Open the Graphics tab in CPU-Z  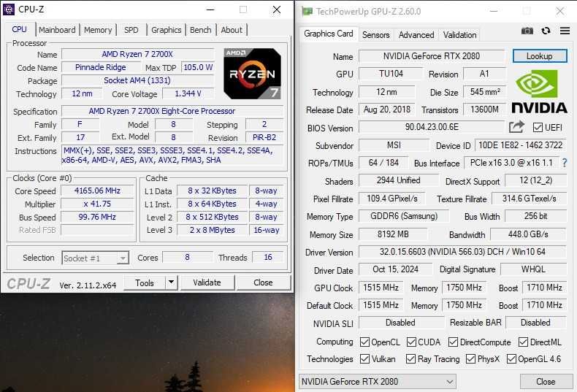click(167, 30)
